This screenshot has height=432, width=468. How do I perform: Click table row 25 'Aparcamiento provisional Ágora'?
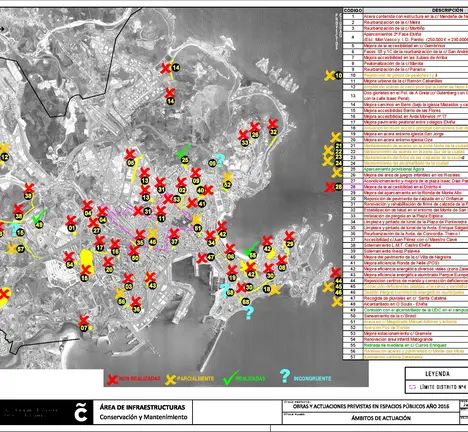pyautogui.click(x=406, y=169)
